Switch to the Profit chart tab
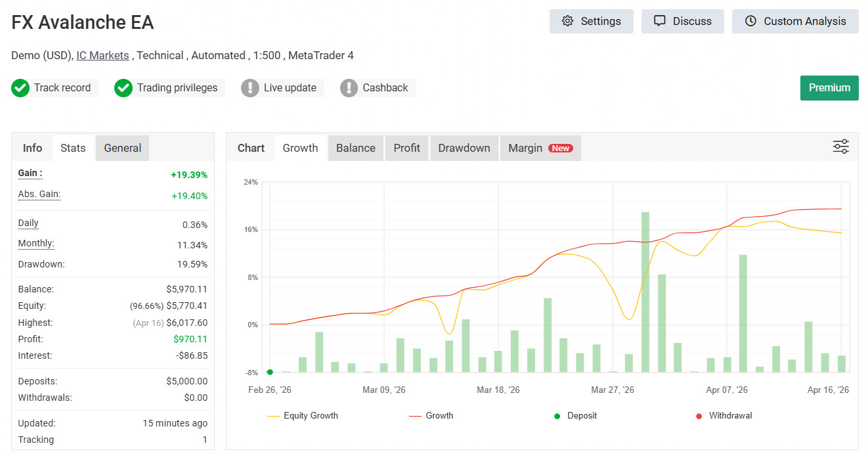868x456 pixels. [407, 148]
